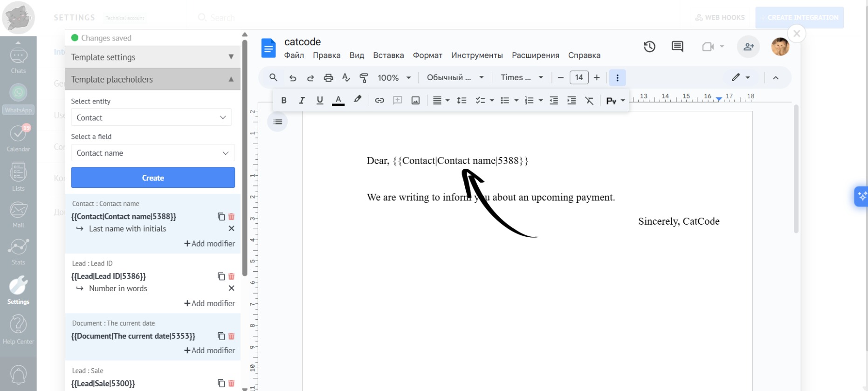Viewport: 868px width, 391px height.
Task: Toggle italic text formatting
Action: 302,100
